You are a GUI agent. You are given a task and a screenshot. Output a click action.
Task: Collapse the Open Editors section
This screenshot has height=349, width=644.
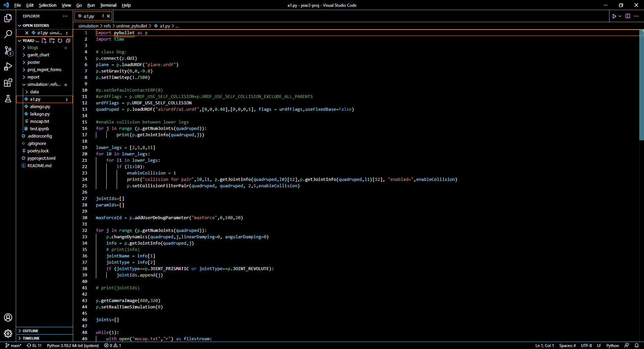coord(44,26)
